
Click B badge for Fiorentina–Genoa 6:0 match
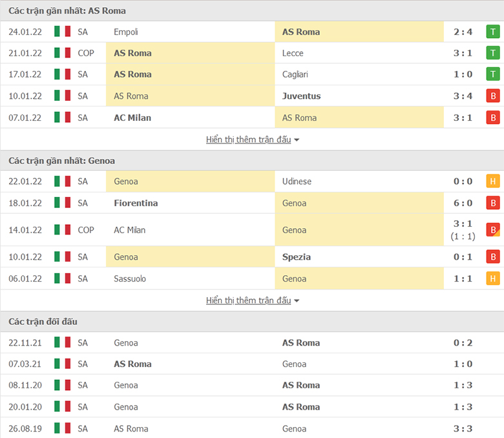point(493,203)
